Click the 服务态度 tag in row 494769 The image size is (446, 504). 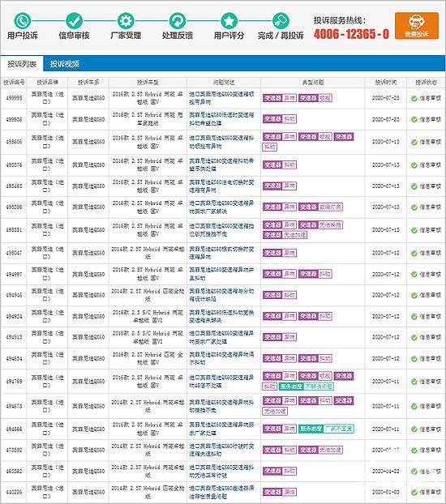[290, 387]
